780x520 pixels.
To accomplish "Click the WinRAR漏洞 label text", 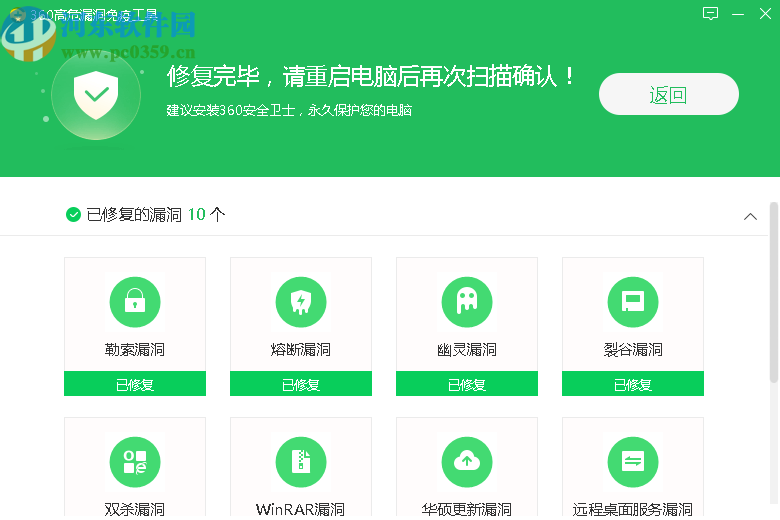I will (300, 509).
